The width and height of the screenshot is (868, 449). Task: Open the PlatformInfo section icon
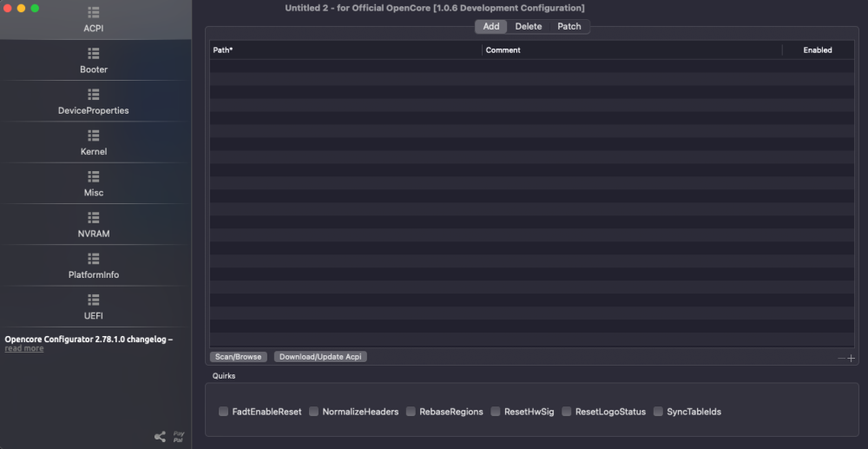coord(94,259)
